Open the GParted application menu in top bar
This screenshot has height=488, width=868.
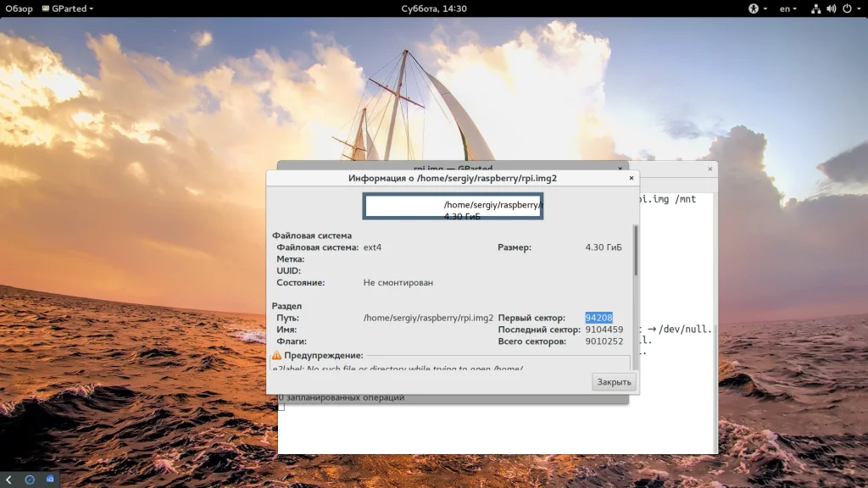(70, 8)
